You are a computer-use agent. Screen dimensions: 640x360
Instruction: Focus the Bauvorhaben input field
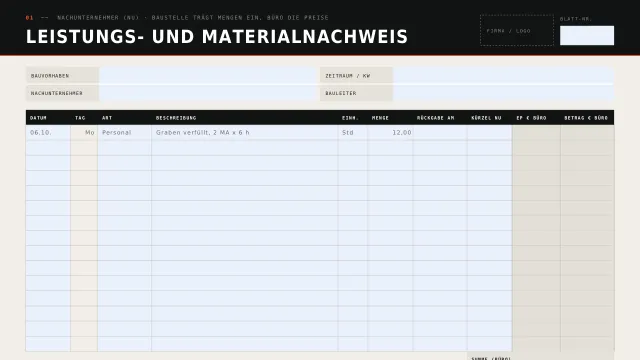pos(208,76)
